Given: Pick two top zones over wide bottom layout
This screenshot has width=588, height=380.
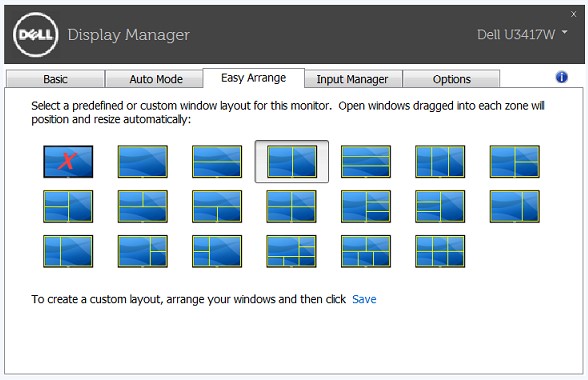Looking at the screenshot, I should [142, 206].
